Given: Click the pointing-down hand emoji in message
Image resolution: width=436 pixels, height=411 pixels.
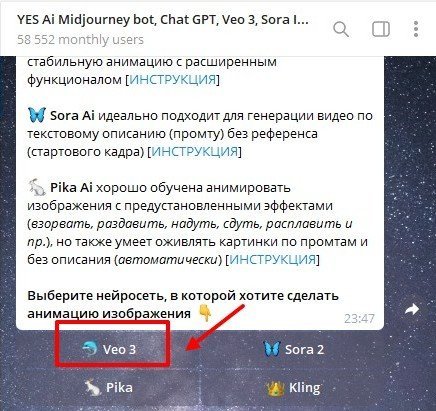Looking at the screenshot, I should pos(204,314).
